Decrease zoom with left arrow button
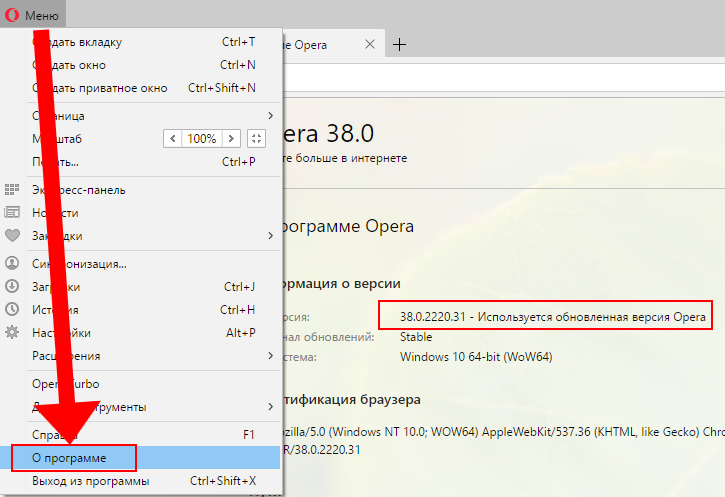 pos(172,138)
